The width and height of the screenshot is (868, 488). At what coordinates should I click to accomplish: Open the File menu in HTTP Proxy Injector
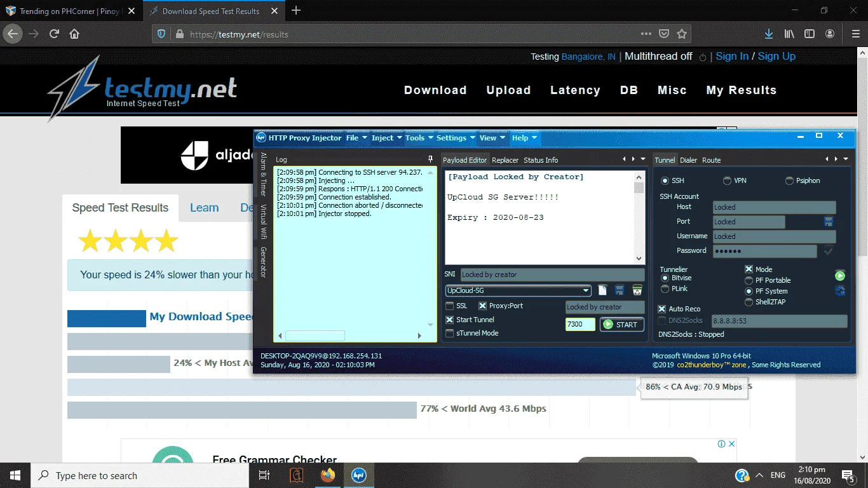356,138
